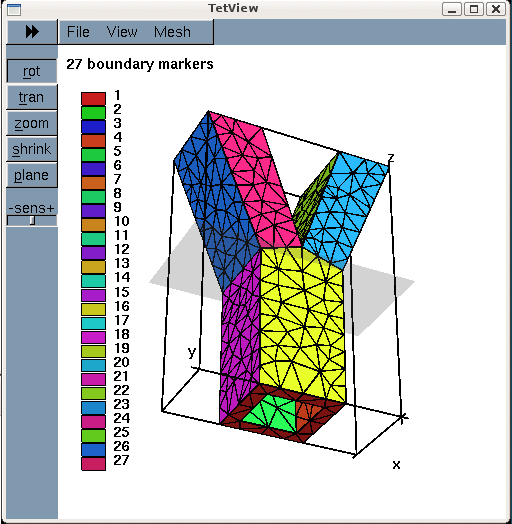Viewport: 512px width, 524px height.
Task: Open the File menu
Action: [78, 32]
